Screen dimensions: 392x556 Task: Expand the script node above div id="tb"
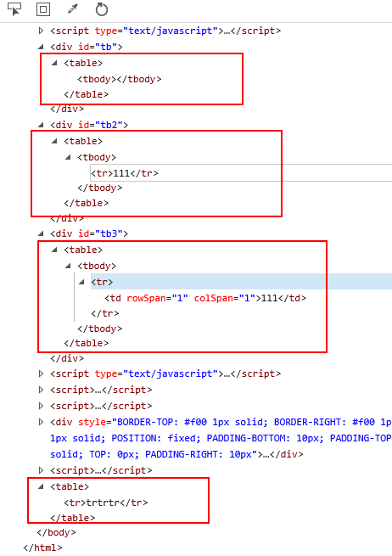pos(41,31)
